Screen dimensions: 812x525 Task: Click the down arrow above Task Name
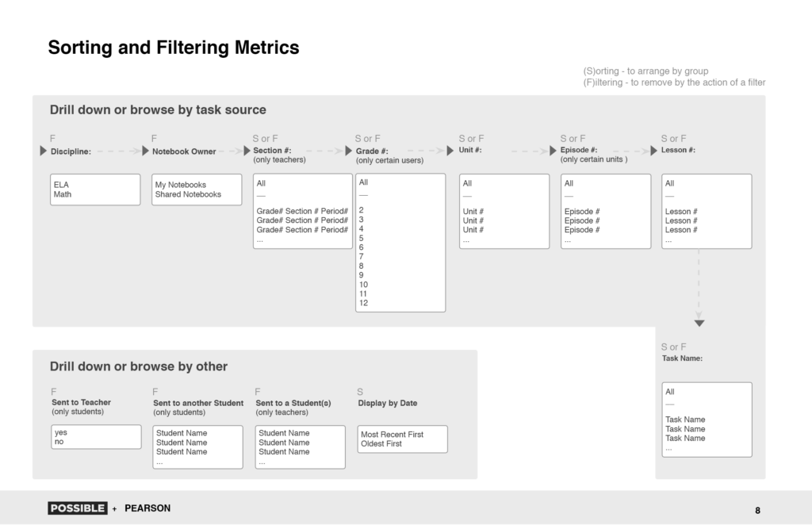(x=699, y=323)
